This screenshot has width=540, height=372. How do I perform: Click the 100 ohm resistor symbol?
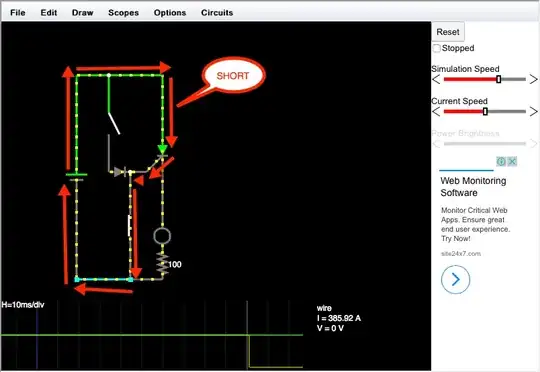162,264
